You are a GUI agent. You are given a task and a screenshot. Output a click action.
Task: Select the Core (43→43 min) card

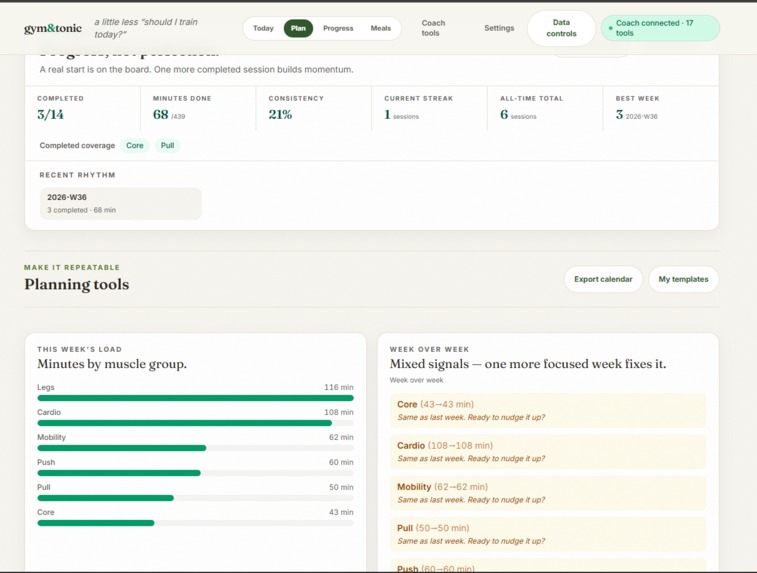tap(547, 410)
